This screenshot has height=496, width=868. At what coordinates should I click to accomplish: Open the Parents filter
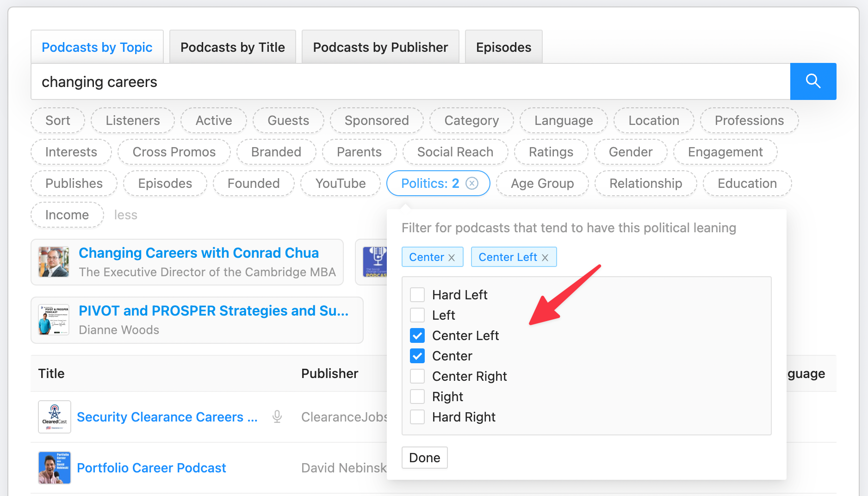click(359, 152)
